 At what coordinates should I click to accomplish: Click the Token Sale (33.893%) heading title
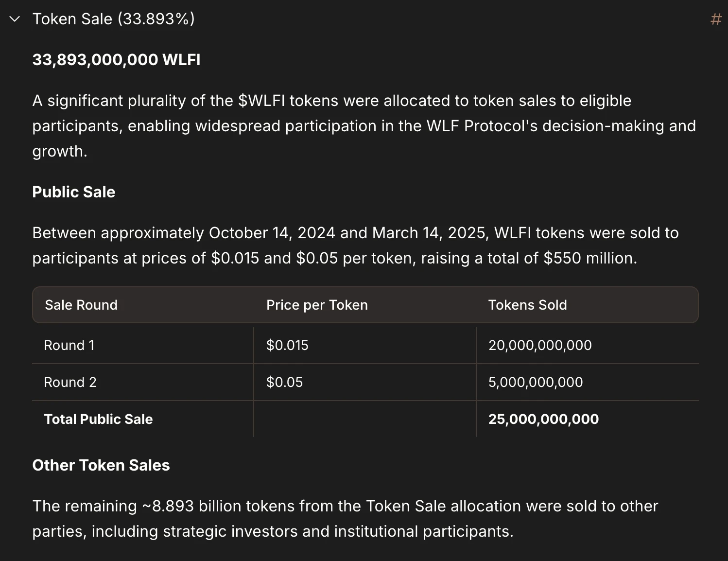point(113,19)
